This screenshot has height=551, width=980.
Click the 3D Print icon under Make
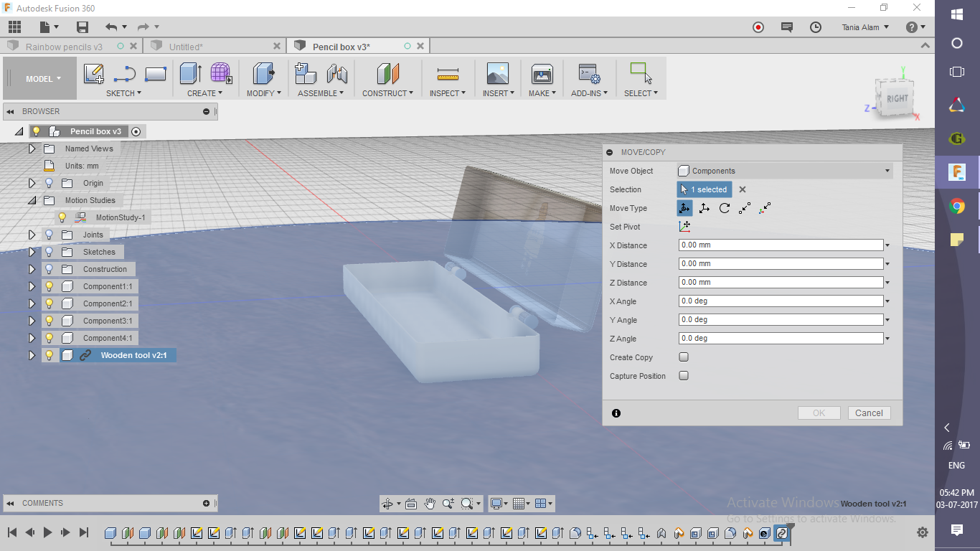click(x=542, y=74)
